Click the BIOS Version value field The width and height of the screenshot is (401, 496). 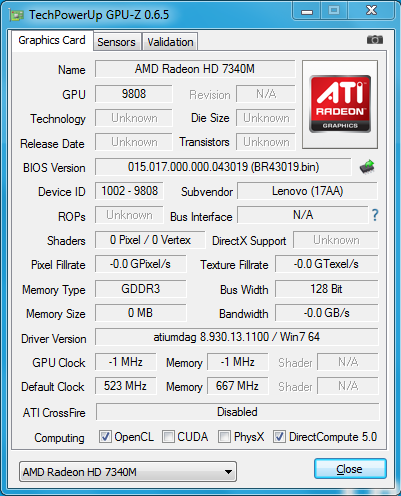point(223,167)
